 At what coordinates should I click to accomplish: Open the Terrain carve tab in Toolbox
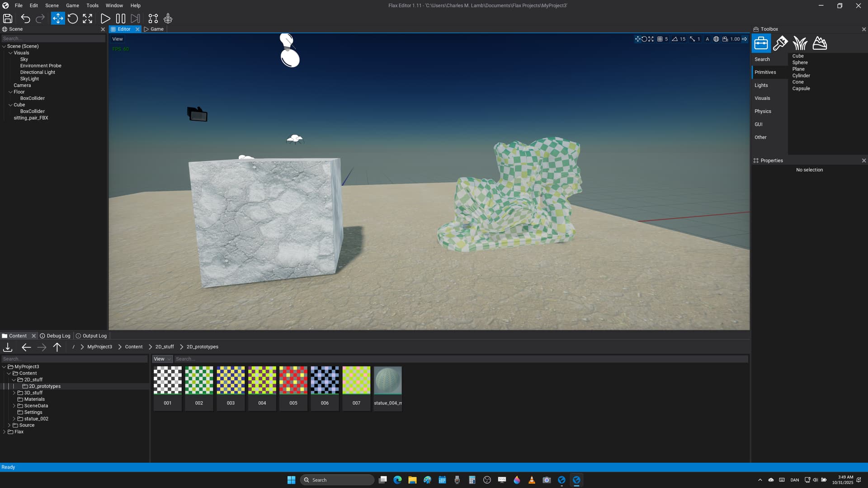[820, 43]
